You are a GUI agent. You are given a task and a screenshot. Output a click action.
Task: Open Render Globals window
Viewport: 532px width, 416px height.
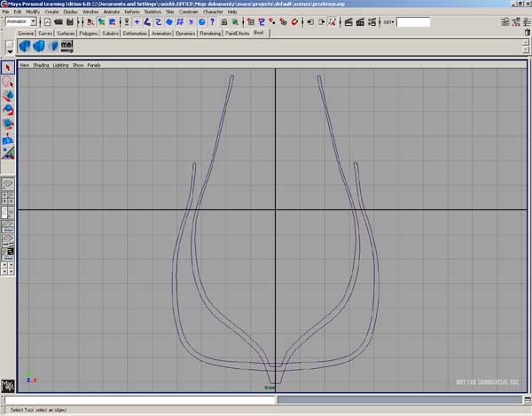tap(372, 22)
